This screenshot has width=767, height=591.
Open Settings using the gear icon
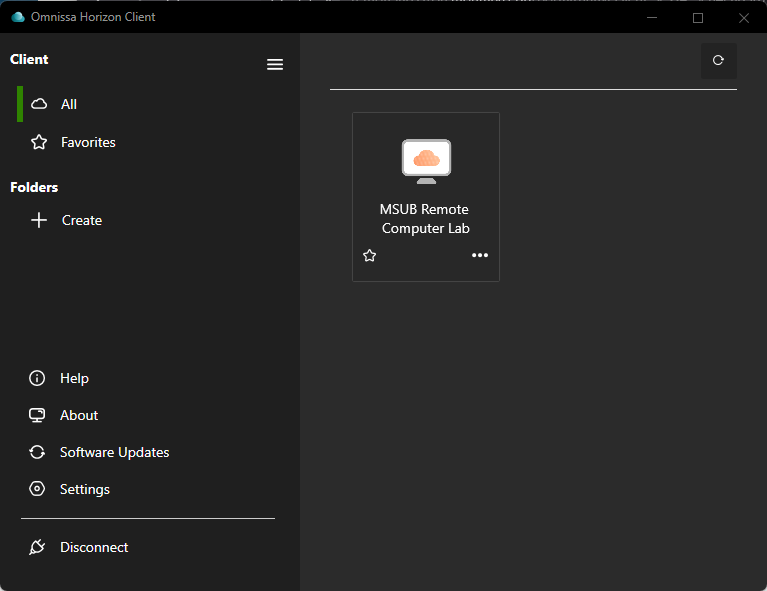pyautogui.click(x=38, y=489)
